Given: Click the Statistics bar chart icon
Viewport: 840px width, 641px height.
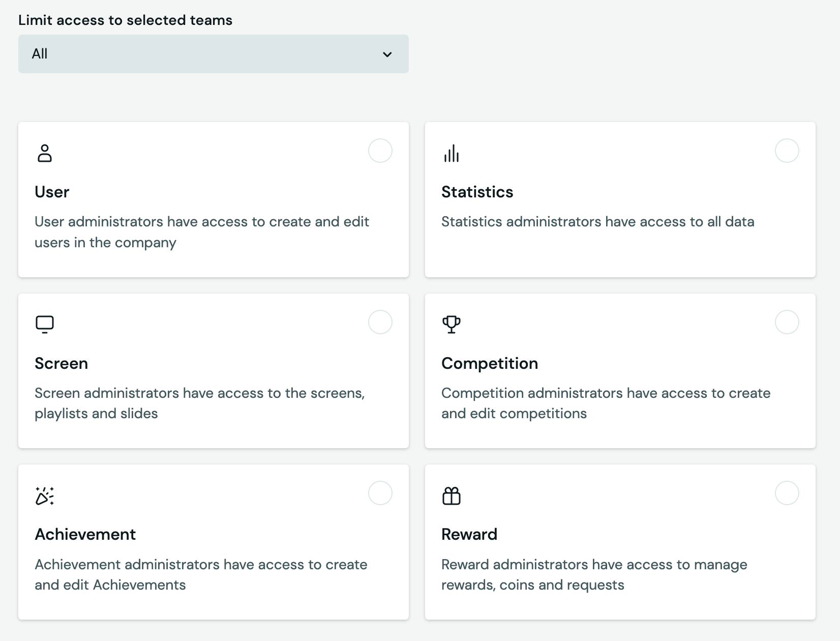Looking at the screenshot, I should pyautogui.click(x=452, y=153).
